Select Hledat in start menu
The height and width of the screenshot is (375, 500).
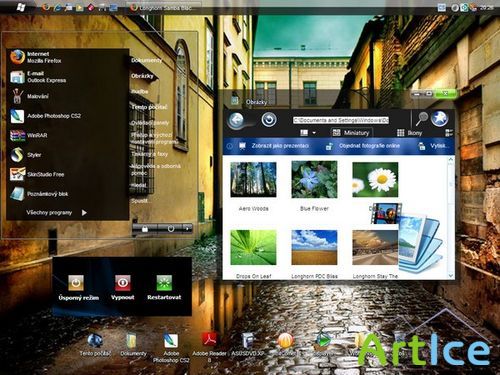pos(139,185)
